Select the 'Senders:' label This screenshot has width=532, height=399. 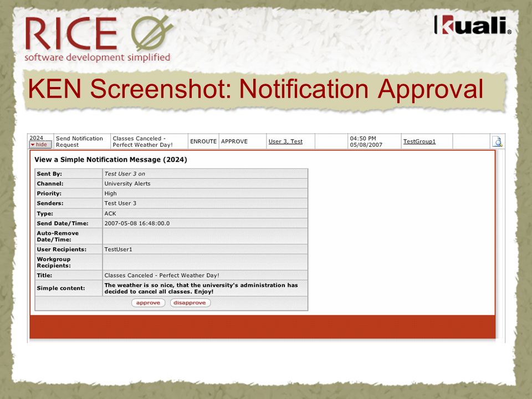(x=50, y=203)
